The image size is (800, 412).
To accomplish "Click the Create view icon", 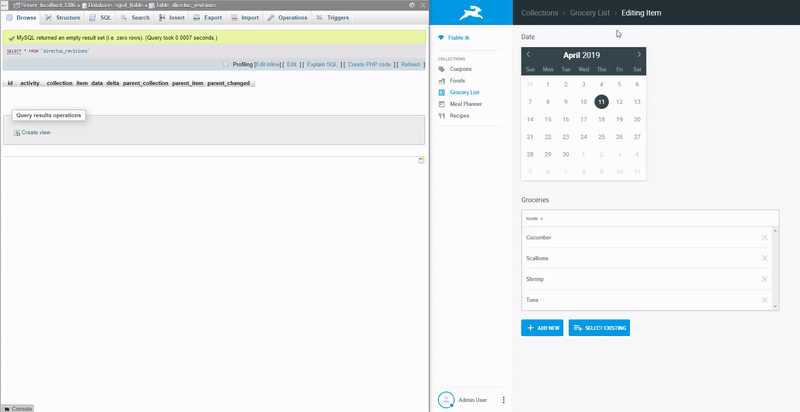I will (x=17, y=133).
